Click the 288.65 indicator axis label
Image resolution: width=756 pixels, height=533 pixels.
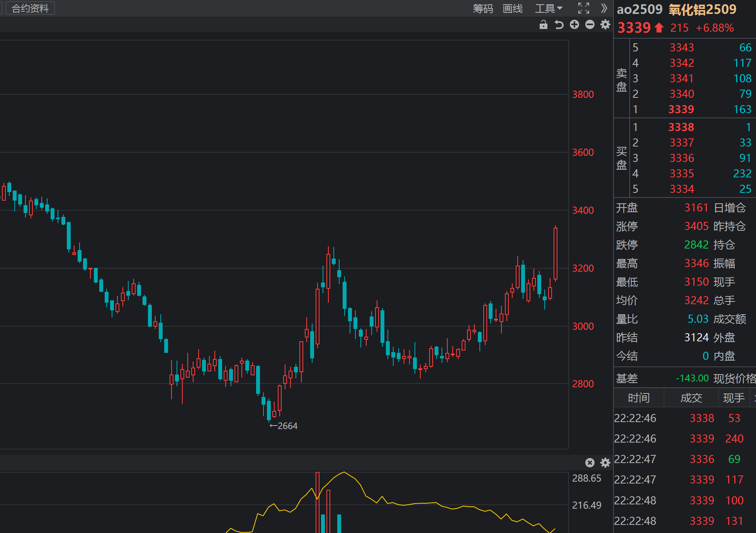586,478
